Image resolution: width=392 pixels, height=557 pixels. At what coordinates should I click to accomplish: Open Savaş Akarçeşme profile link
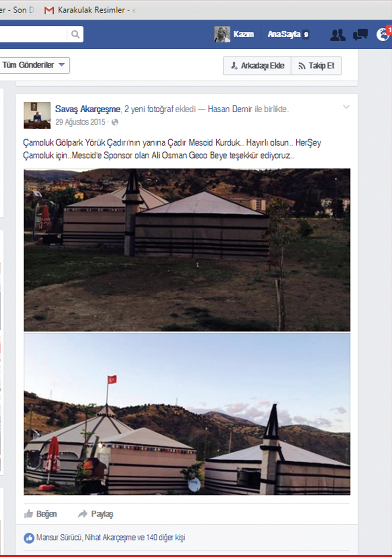88,109
